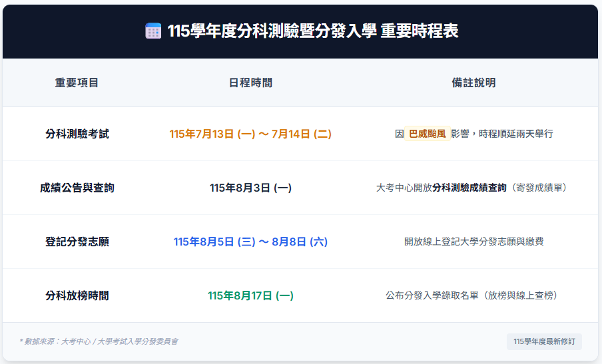The width and height of the screenshot is (602, 364).
Task: Select the 登記分發志願 row label
Action: tap(77, 242)
